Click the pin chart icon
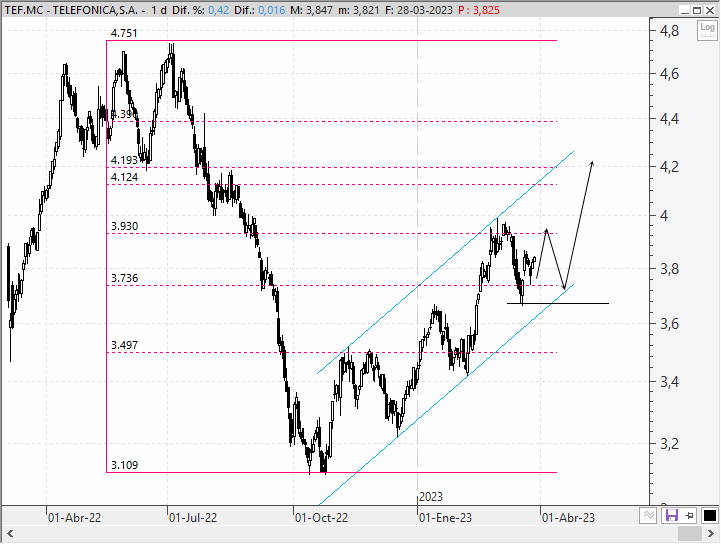This screenshot has width=721, height=544. tap(689, 515)
